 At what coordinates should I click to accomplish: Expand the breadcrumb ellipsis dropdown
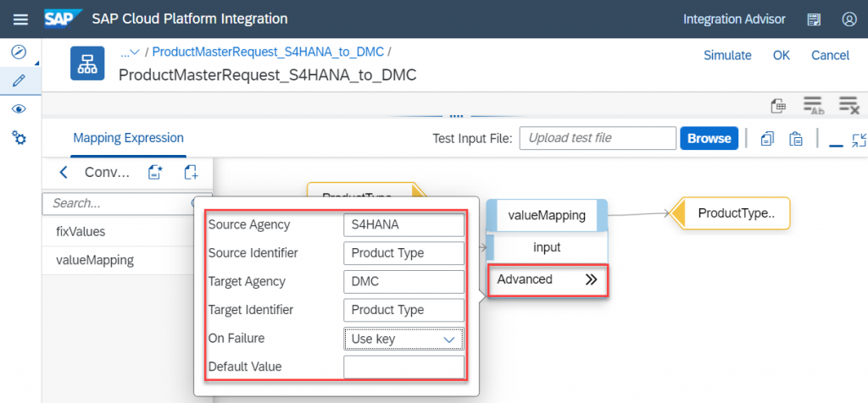(130, 52)
